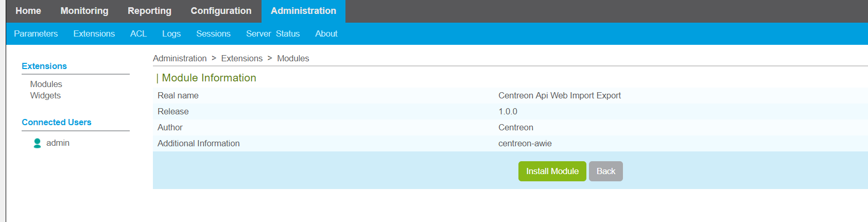Open the Sessions submenu
This screenshot has height=222, width=868.
213,33
